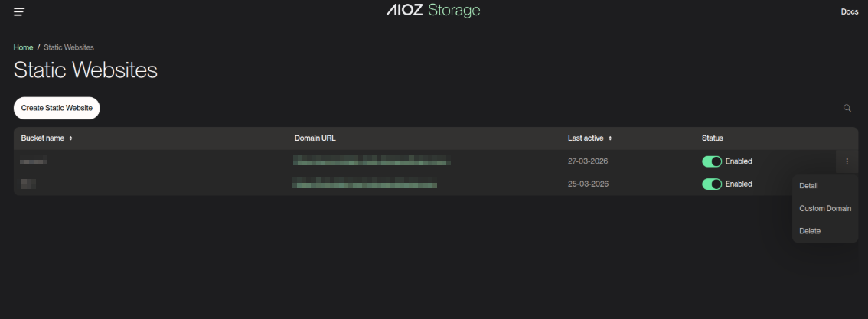Open the second row's domain URL link
868x319 pixels.
(x=365, y=184)
